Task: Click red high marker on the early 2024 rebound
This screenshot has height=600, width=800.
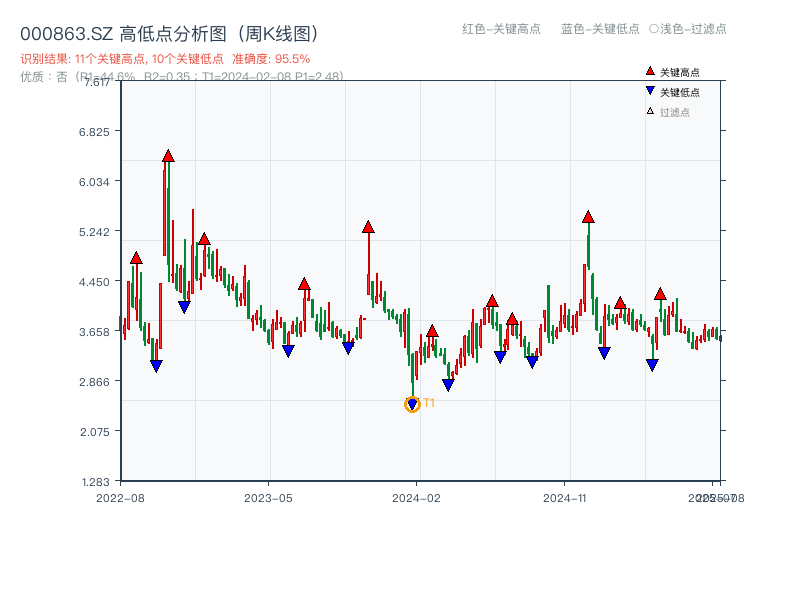Action: coord(432,330)
